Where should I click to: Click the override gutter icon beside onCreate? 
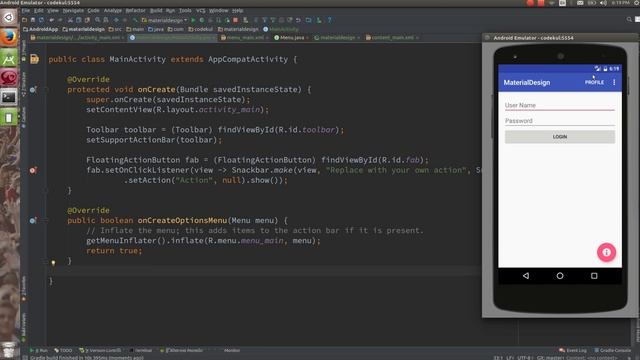point(33,89)
